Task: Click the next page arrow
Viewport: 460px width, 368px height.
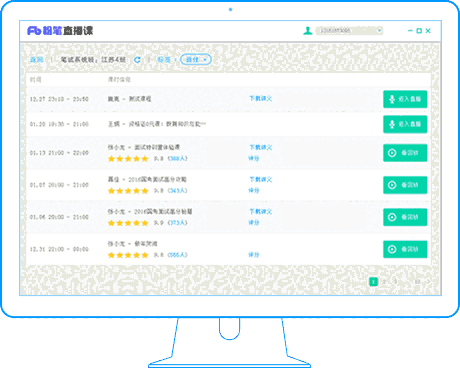Action: (429, 282)
